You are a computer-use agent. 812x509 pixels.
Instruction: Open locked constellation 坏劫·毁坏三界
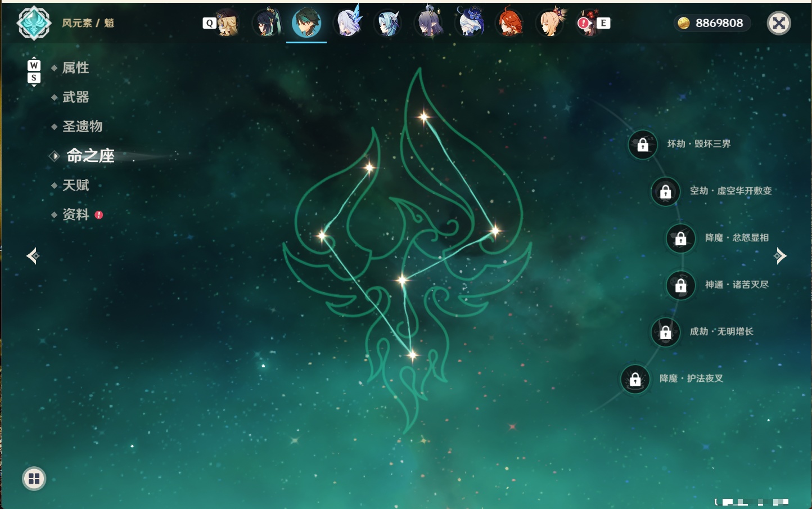tap(643, 145)
